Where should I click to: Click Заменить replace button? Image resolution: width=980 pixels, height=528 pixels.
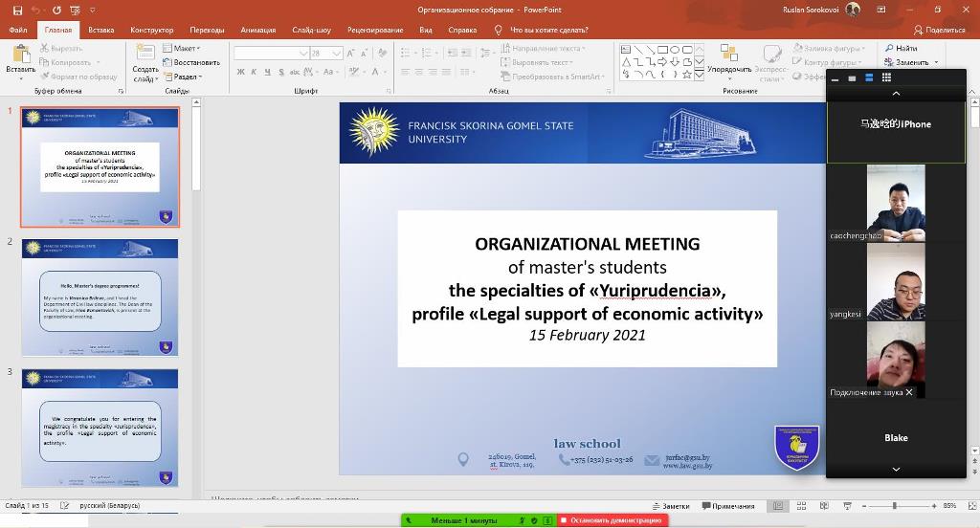pyautogui.click(x=911, y=62)
